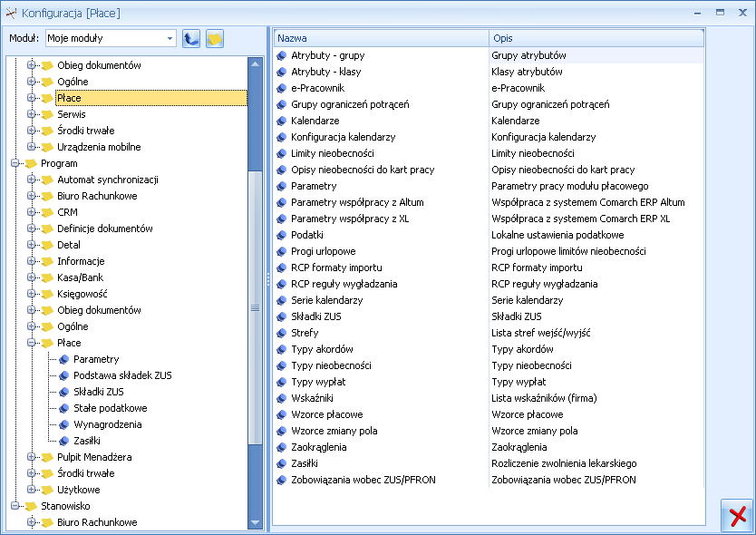Click the Atrybuty - klasy row icon
This screenshot has width=756, height=535.
(282, 72)
